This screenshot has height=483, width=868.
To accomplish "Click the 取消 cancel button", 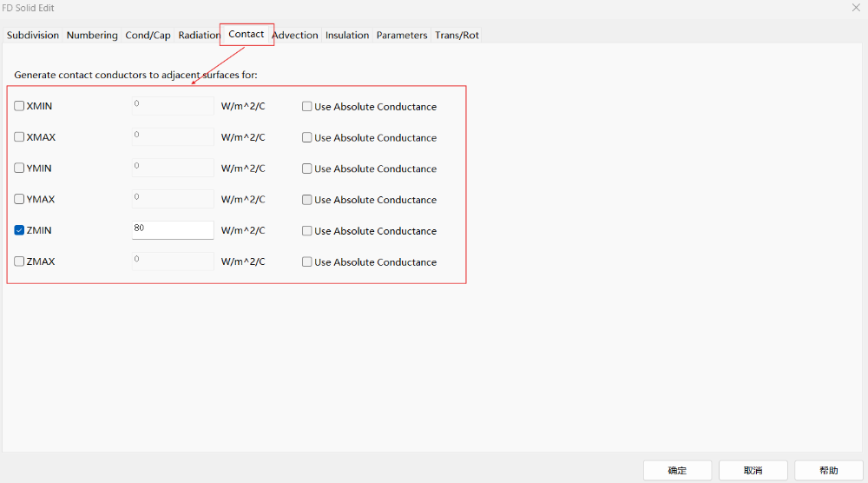I will click(753, 470).
